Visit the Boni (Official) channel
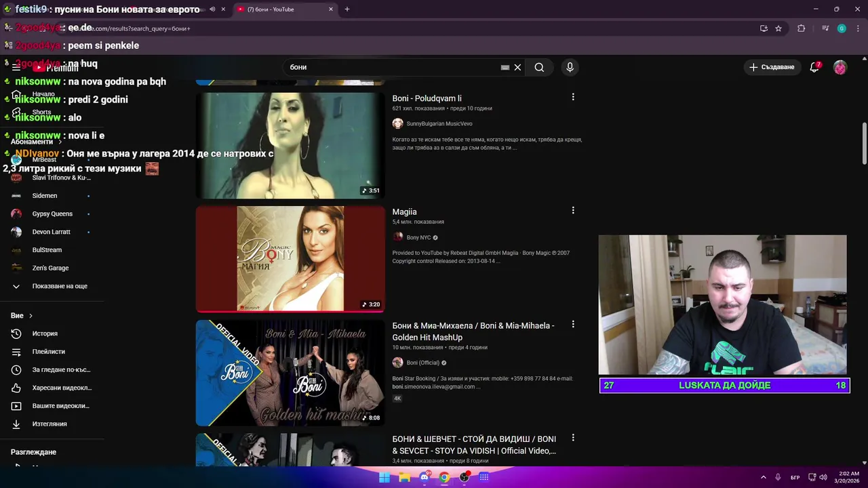The image size is (868, 488). pos(422,363)
